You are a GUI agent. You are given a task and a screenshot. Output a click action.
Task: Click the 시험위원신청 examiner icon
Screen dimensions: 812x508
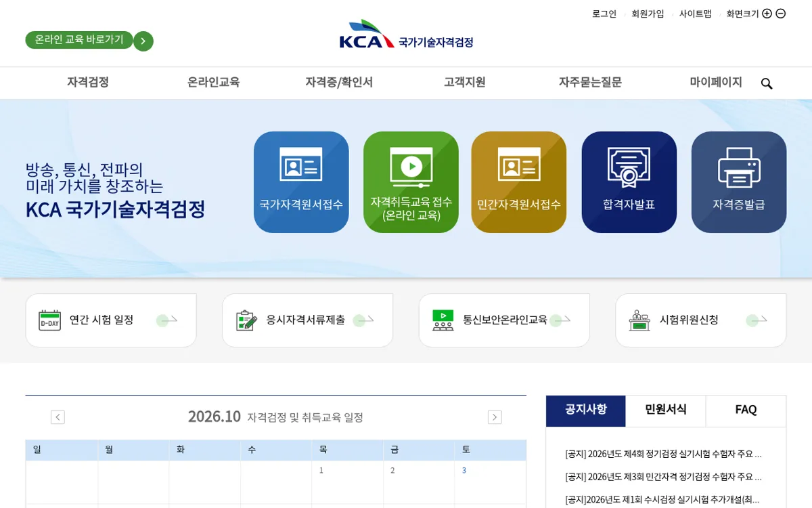click(639, 320)
